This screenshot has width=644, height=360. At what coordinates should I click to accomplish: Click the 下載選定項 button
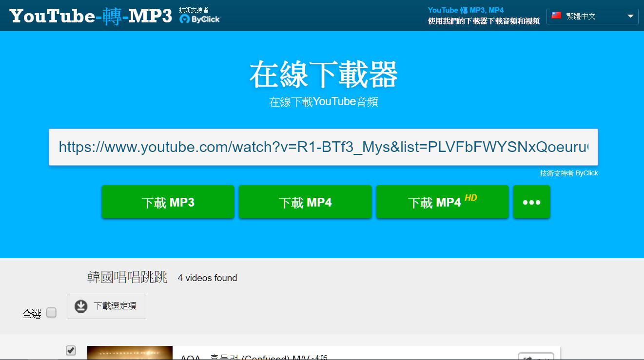click(106, 306)
